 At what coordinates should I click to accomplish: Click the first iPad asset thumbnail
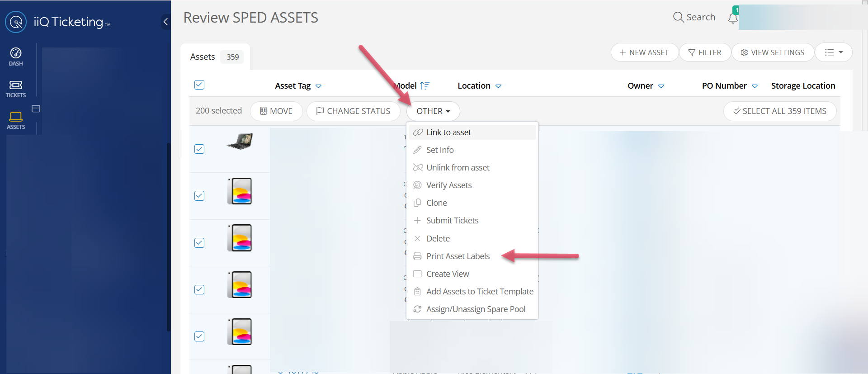pyautogui.click(x=240, y=191)
